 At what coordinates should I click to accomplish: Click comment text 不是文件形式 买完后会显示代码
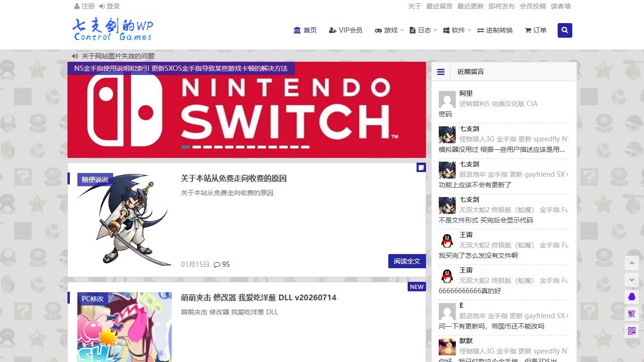[486, 220]
